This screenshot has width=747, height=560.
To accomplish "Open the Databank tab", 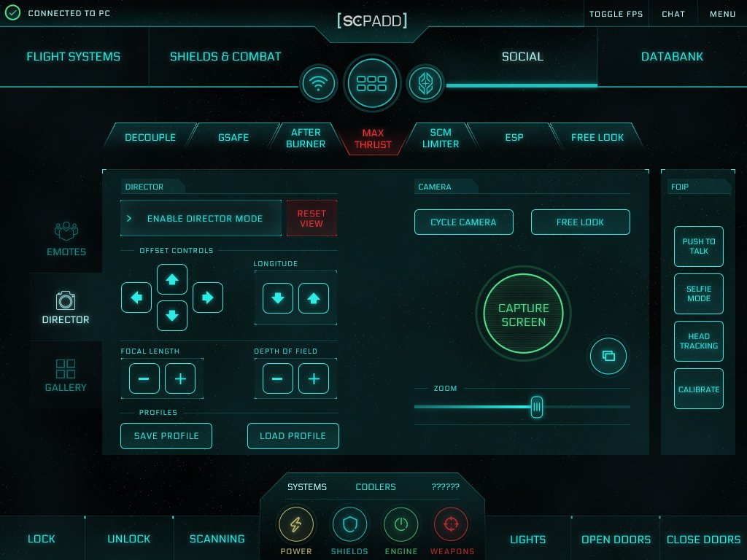I will pos(672,57).
